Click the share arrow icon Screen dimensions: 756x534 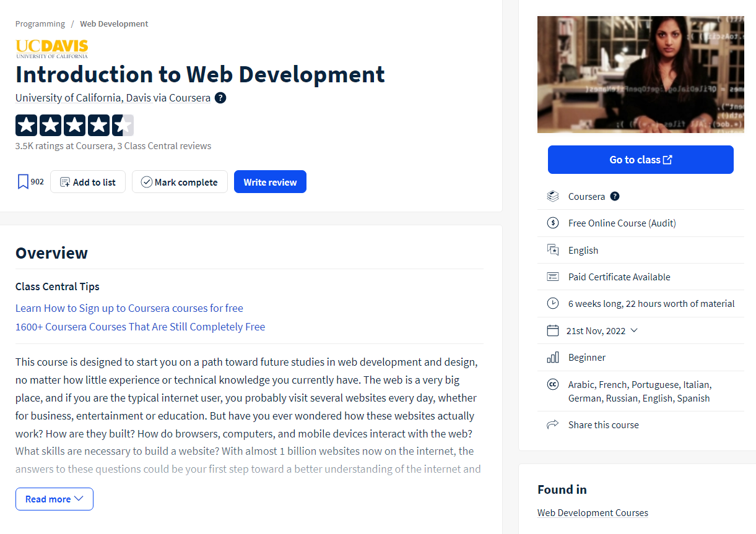[553, 424]
